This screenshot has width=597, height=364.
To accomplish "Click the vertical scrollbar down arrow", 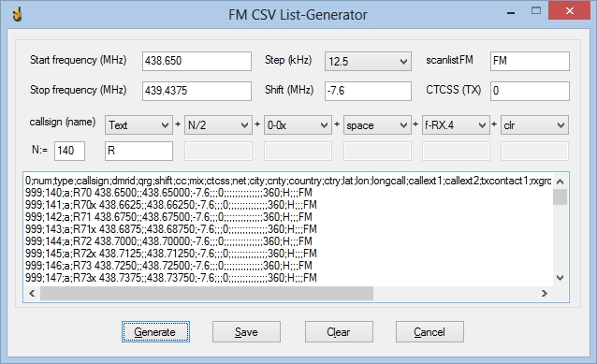I will [560, 278].
